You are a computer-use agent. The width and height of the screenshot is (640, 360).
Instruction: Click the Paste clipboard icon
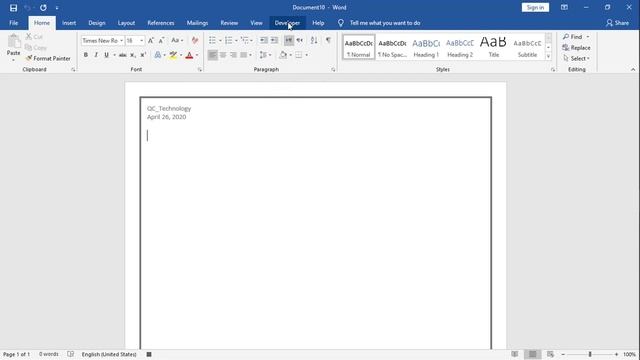[x=13, y=42]
